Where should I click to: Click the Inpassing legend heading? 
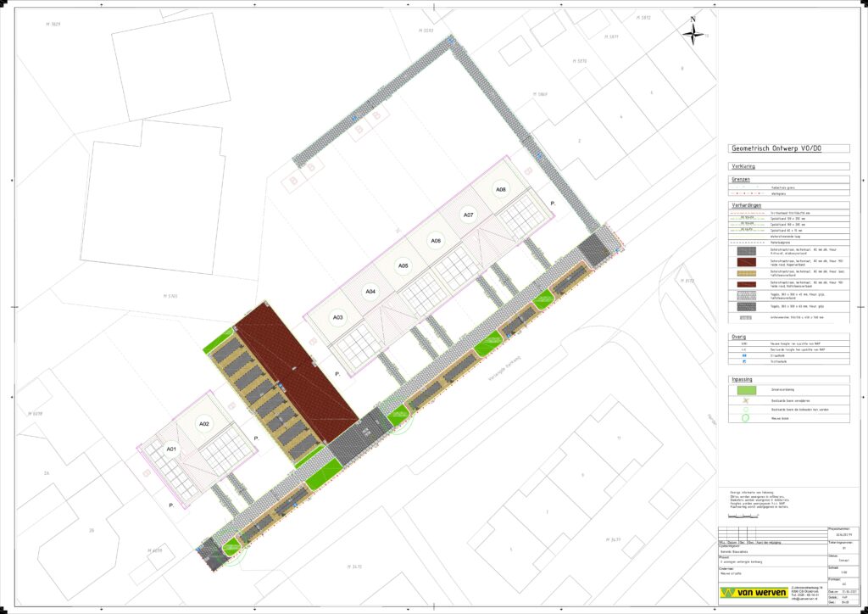[x=742, y=379]
